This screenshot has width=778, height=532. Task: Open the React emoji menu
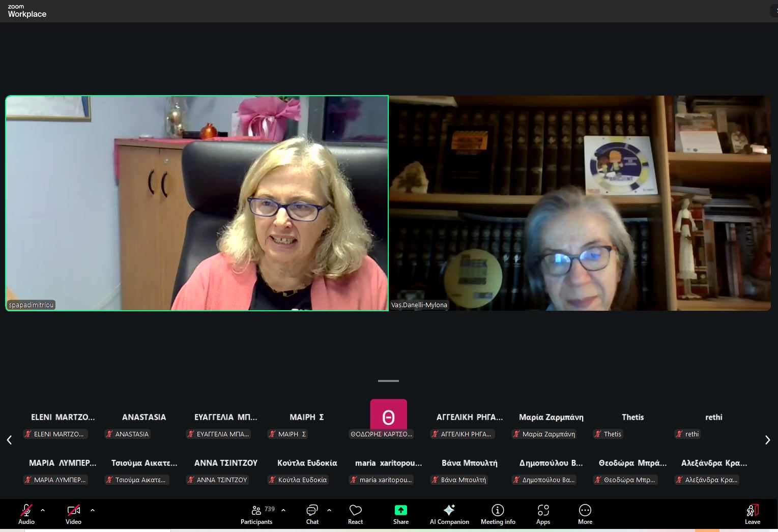(355, 514)
